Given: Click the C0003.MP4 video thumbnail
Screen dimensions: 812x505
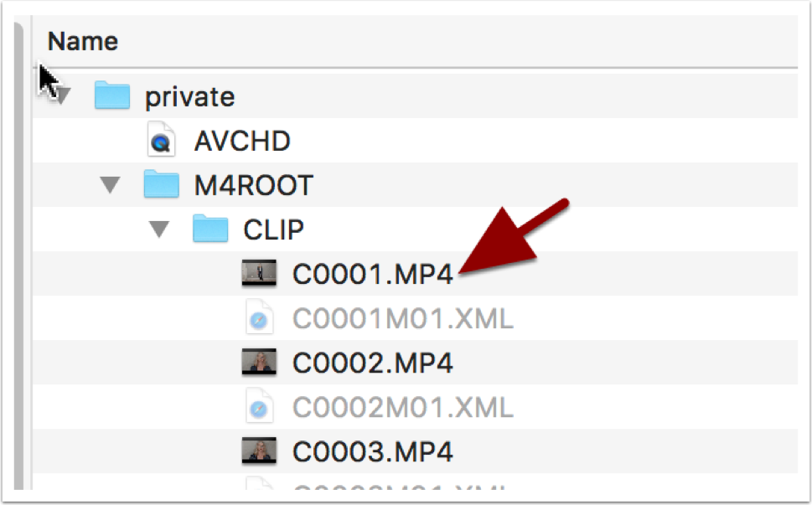Looking at the screenshot, I should (259, 451).
